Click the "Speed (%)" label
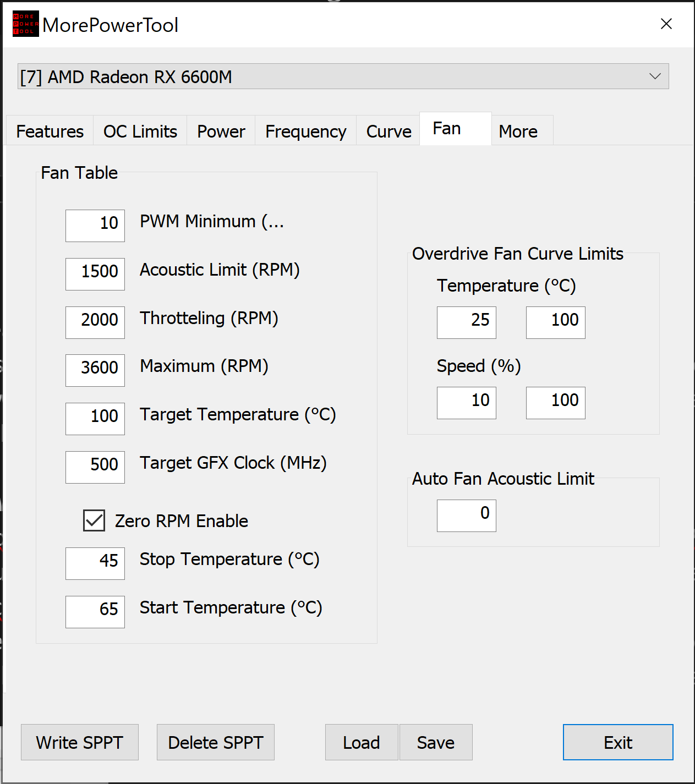The image size is (695, 784). click(x=479, y=366)
